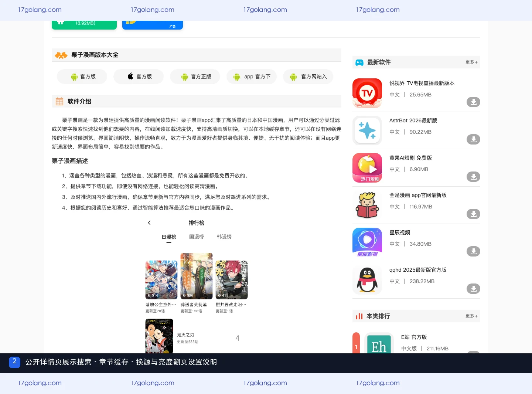This screenshot has height=394, width=532.
Task: Open the 悦视界 TV电视直播最新版本 link
Action: [x=422, y=83]
